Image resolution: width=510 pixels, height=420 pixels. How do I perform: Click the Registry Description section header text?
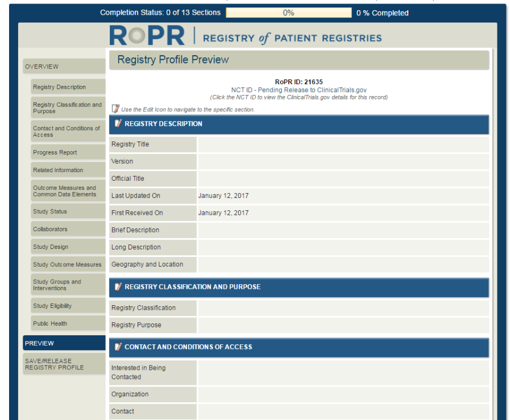(x=163, y=123)
